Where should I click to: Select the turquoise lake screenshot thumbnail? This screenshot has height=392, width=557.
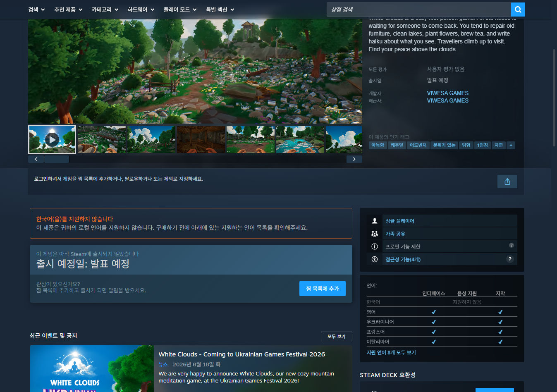pyautogui.click(x=300, y=139)
